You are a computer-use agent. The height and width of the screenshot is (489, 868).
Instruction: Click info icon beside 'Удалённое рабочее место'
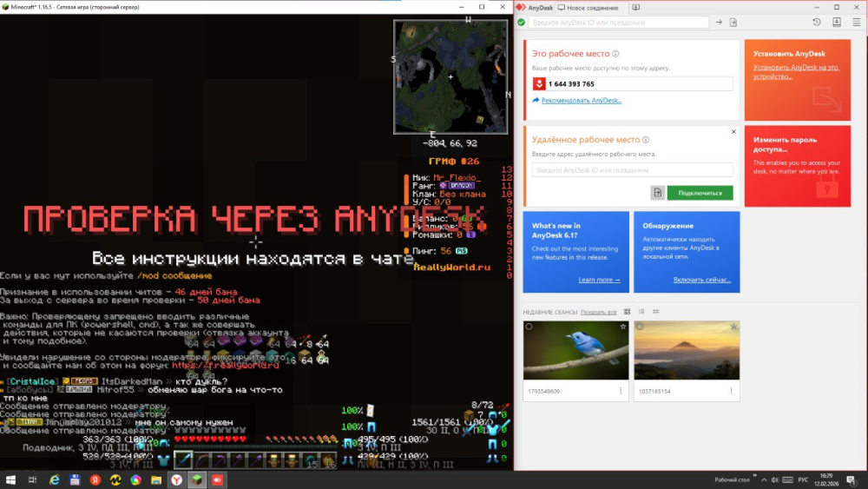click(x=646, y=140)
